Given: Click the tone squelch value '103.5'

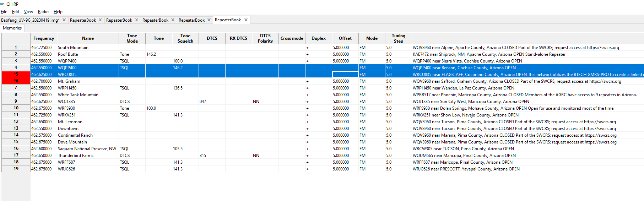Looking at the screenshot, I should tap(185, 148).
